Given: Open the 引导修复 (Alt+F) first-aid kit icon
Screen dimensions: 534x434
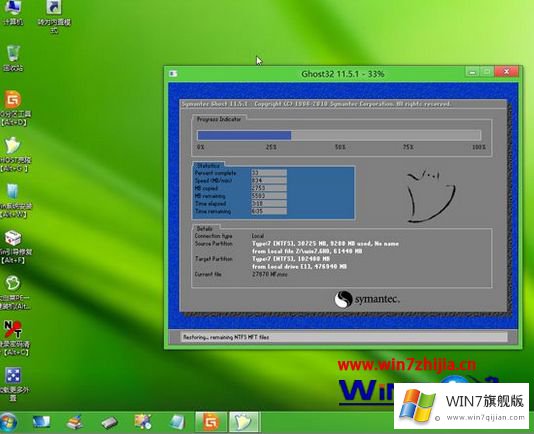Looking at the screenshot, I should click(14, 247).
